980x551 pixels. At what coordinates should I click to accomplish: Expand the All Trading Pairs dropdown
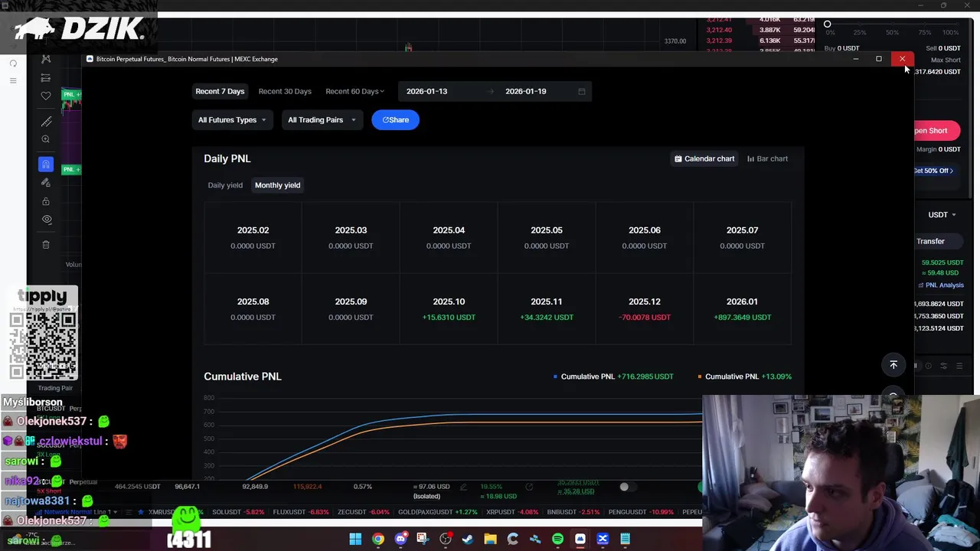tap(322, 119)
